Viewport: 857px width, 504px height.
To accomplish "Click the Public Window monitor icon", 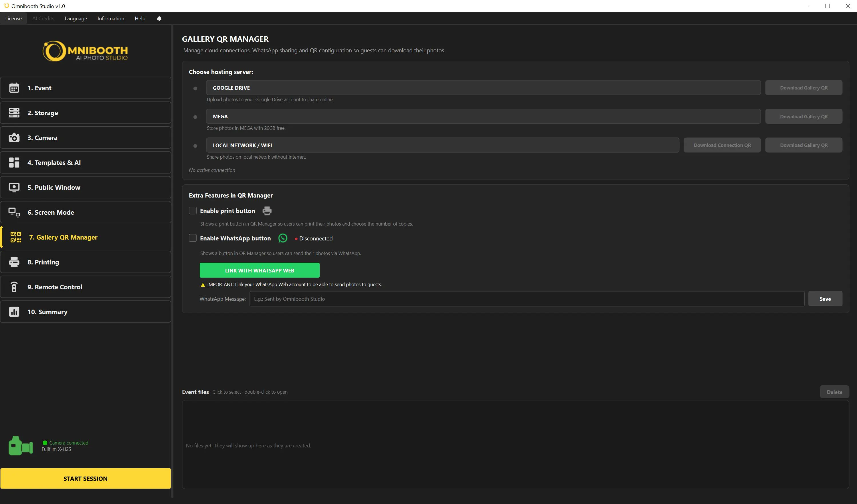I will tap(14, 188).
